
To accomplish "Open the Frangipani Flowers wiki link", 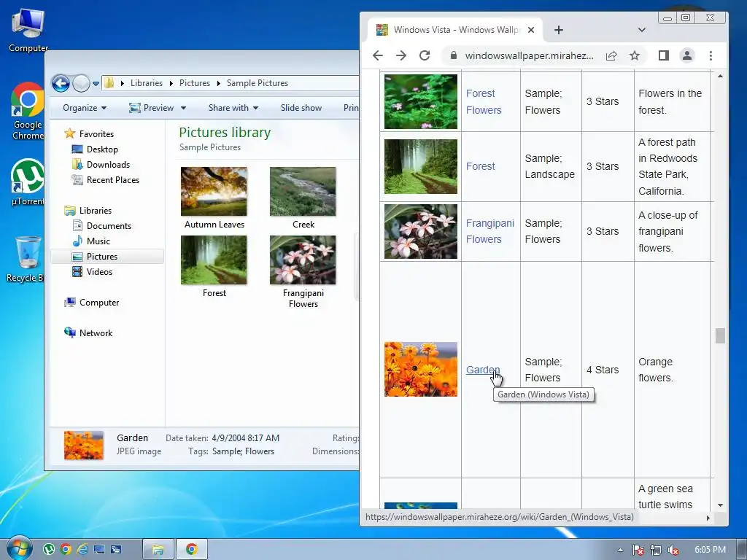I will (489, 231).
